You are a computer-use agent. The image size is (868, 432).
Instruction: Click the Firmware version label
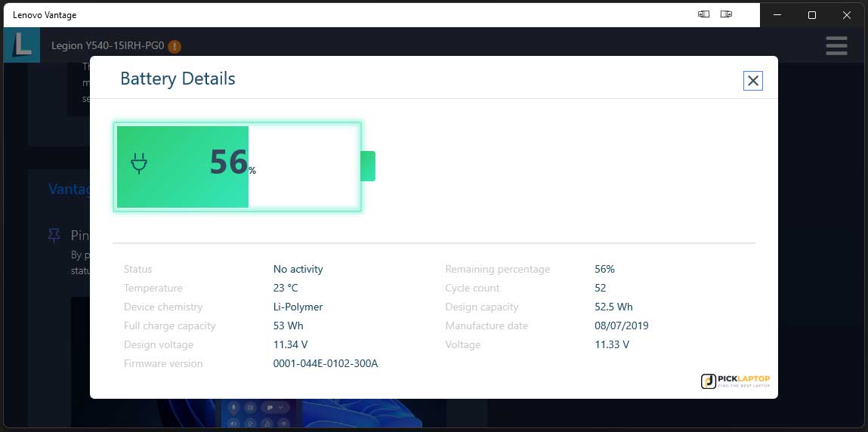163,363
